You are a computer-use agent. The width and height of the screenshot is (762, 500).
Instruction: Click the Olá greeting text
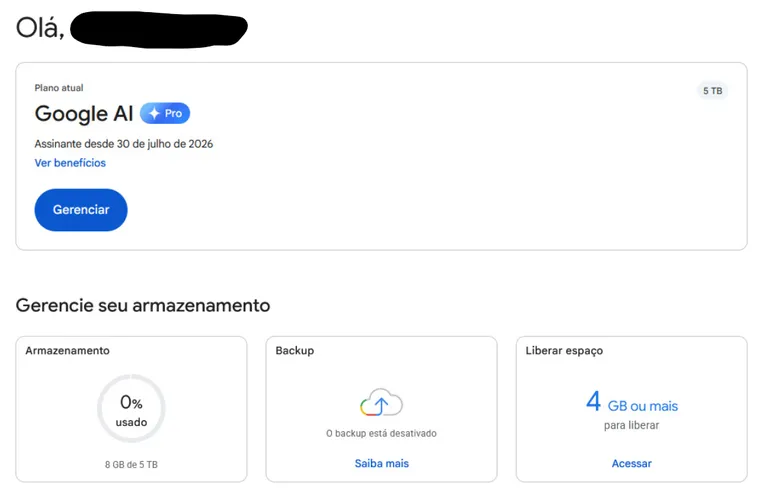coord(40,27)
